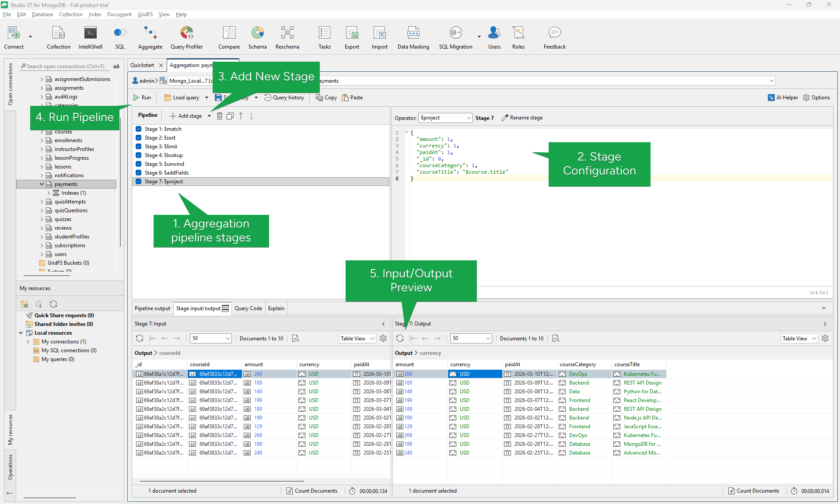This screenshot has width=840, height=504.
Task: Open input page size 50 dropdown
Action: pyautogui.click(x=211, y=338)
